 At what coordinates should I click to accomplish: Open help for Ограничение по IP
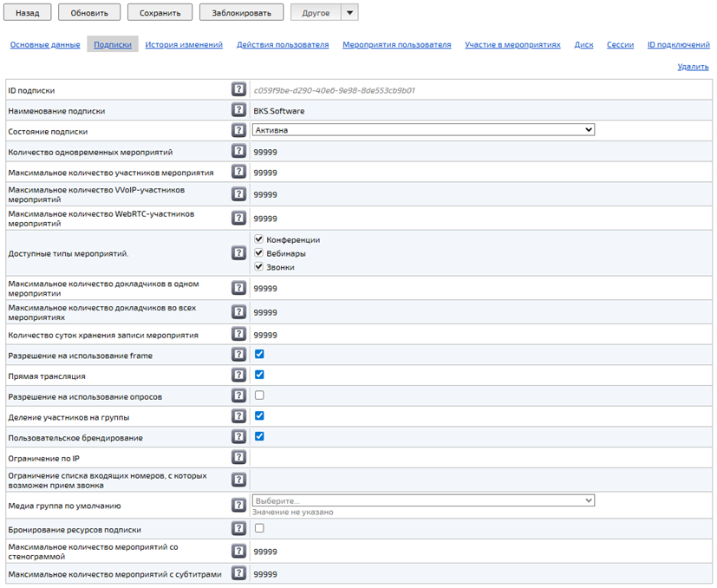[238, 457]
